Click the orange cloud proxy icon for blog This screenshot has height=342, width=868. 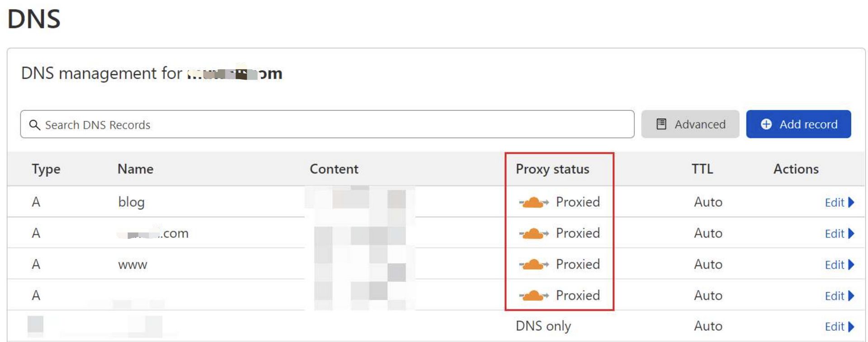(533, 202)
